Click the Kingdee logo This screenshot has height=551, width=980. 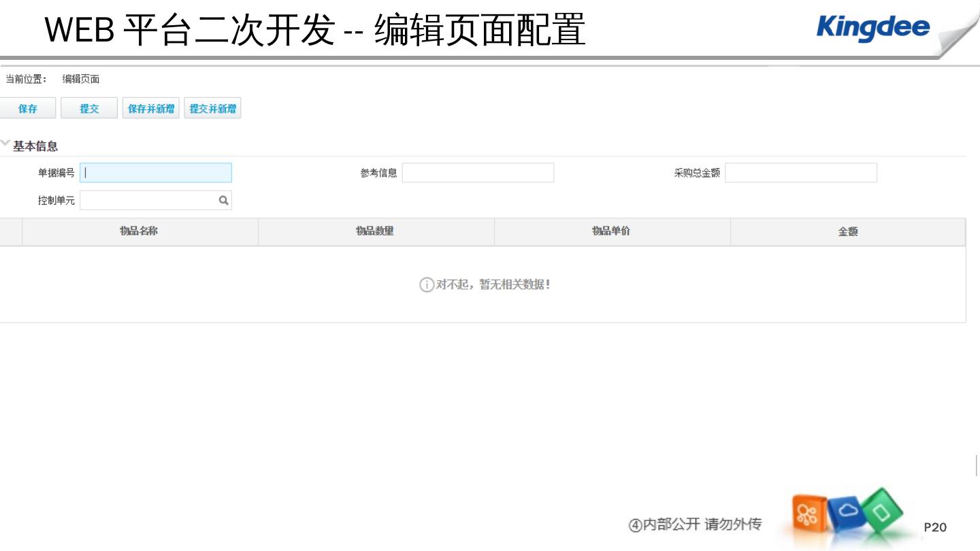[x=872, y=27]
